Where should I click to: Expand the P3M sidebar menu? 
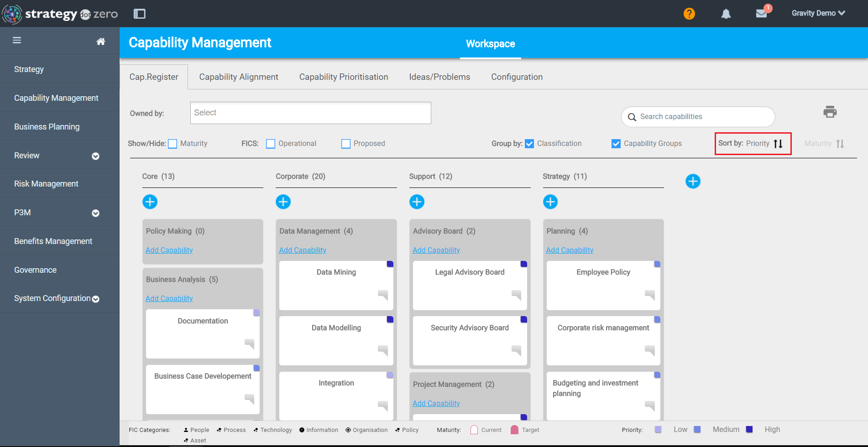(x=95, y=213)
